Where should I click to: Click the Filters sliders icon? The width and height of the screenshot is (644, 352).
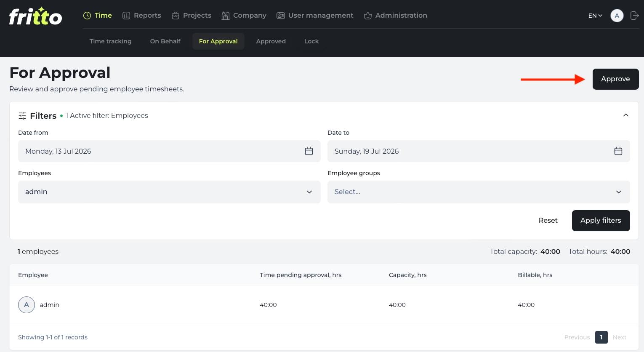(22, 116)
